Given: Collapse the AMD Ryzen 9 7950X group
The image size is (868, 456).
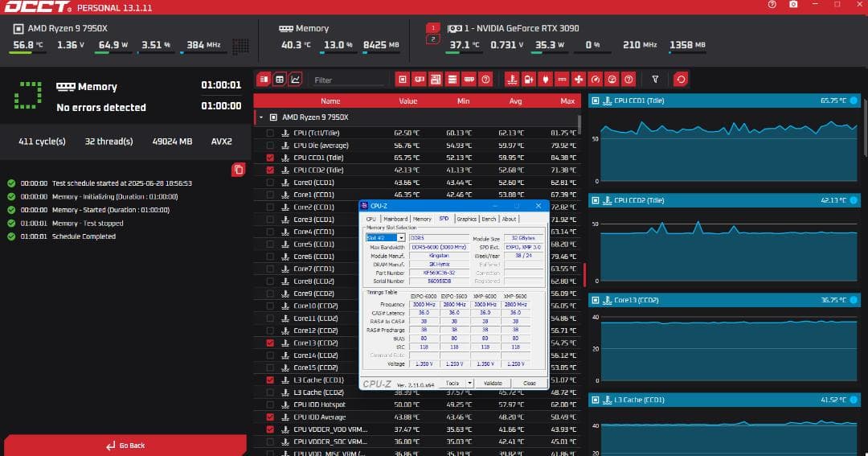Looking at the screenshot, I should pos(261,117).
